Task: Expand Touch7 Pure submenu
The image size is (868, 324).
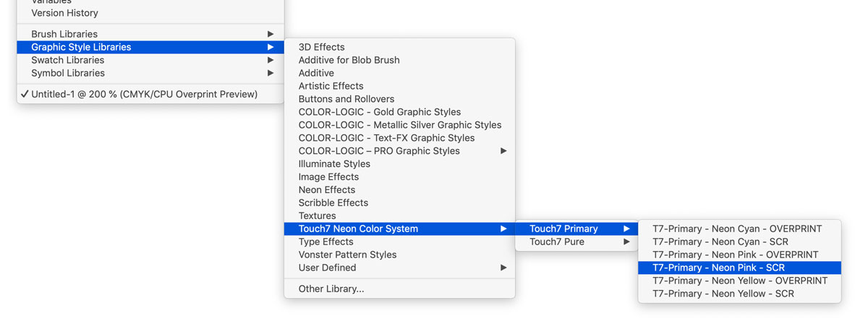Action: pos(576,242)
